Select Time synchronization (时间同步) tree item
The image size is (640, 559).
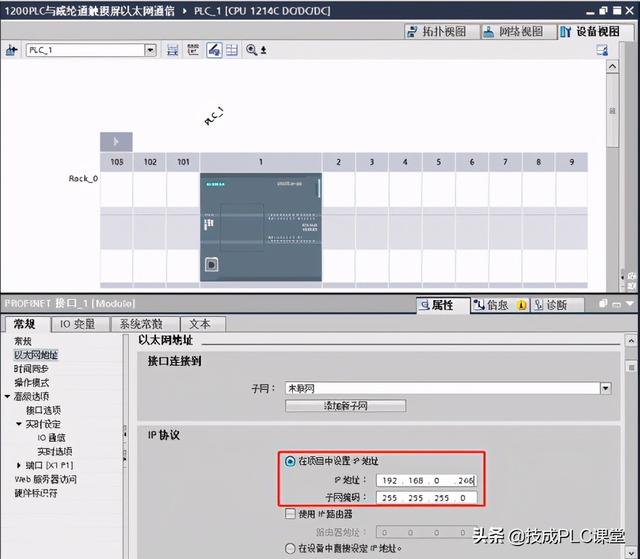point(31,369)
